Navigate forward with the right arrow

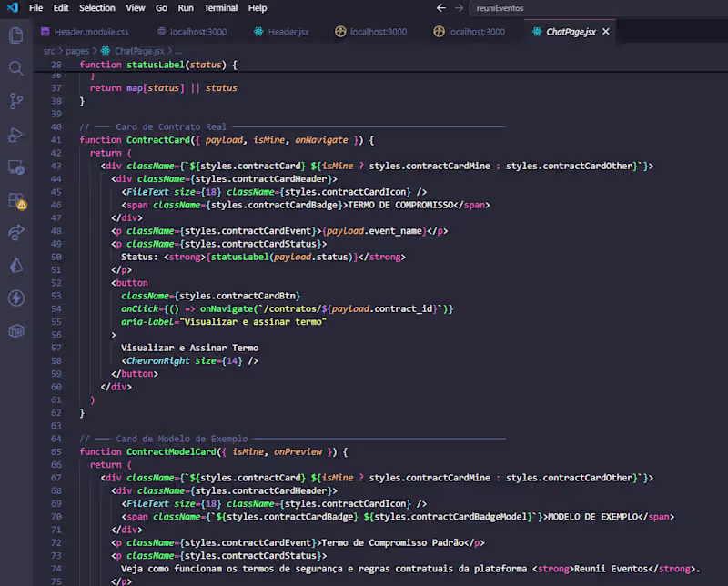pyautogui.click(x=460, y=8)
